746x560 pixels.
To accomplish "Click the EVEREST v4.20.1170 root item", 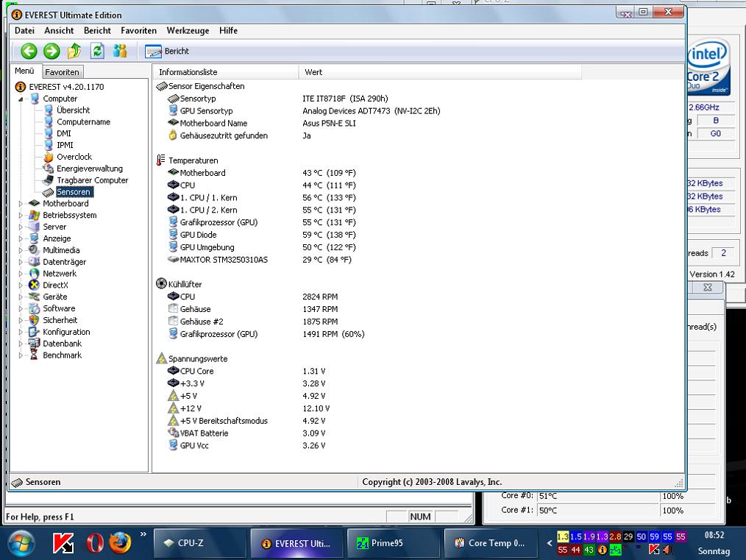I will (66, 87).
